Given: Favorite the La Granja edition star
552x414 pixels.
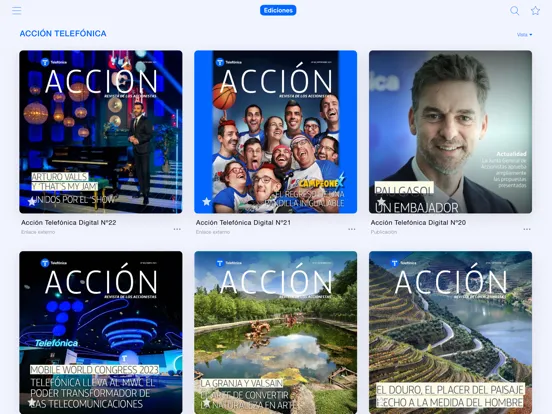Looking at the screenshot, I should pyautogui.click(x=207, y=402).
